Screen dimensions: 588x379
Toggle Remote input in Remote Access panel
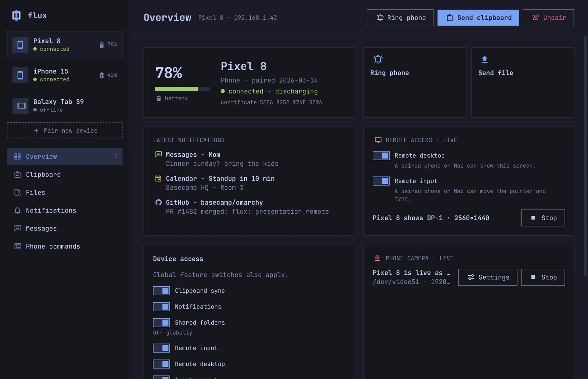point(381,181)
